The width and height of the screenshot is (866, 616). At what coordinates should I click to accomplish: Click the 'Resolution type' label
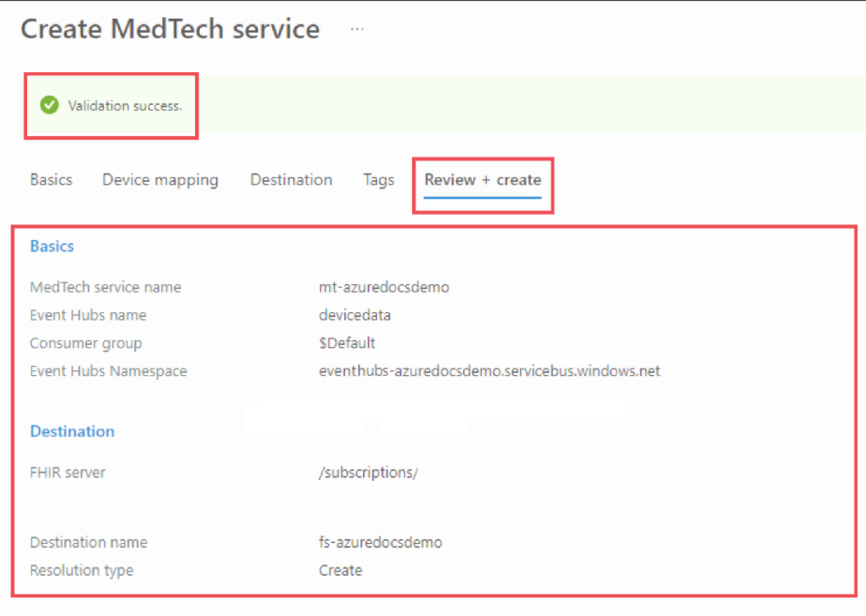tap(82, 571)
